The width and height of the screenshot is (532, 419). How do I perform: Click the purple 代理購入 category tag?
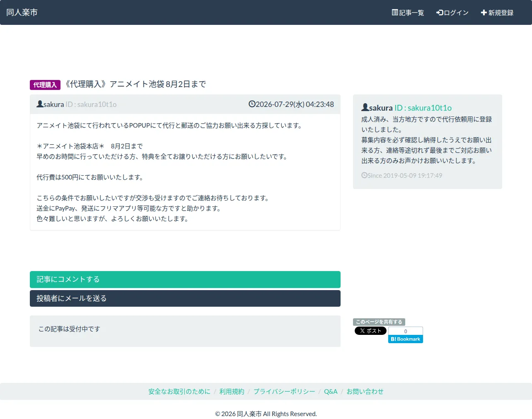[45, 85]
